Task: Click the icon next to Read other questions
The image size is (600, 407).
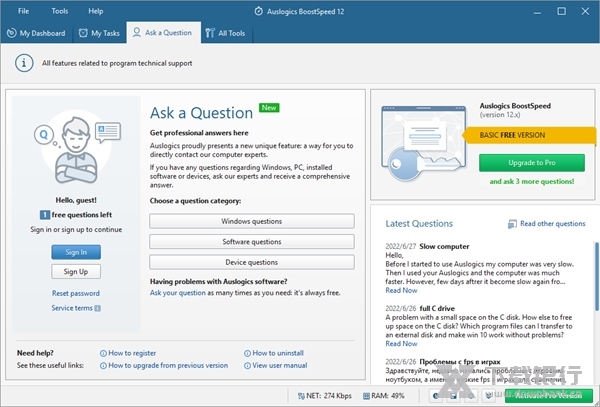Action: point(513,224)
